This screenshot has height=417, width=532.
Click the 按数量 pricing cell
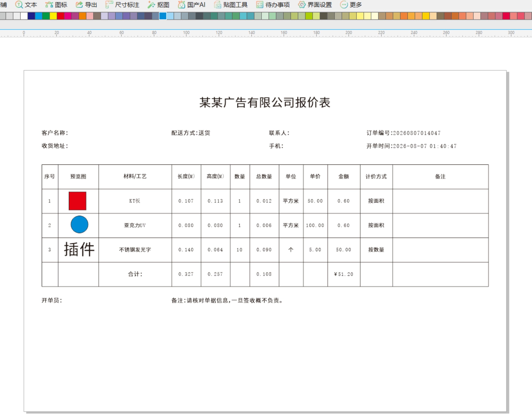(x=376, y=250)
